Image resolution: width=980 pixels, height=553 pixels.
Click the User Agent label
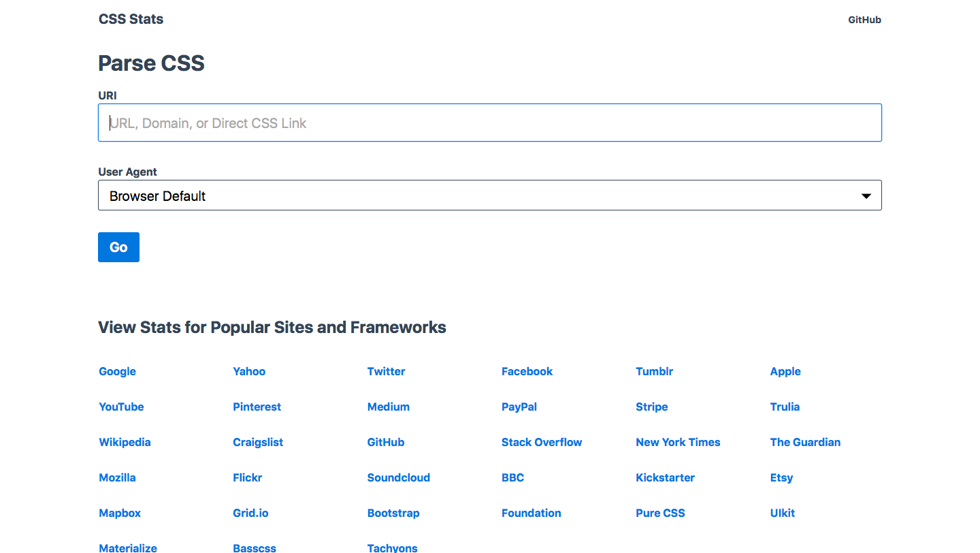point(127,172)
